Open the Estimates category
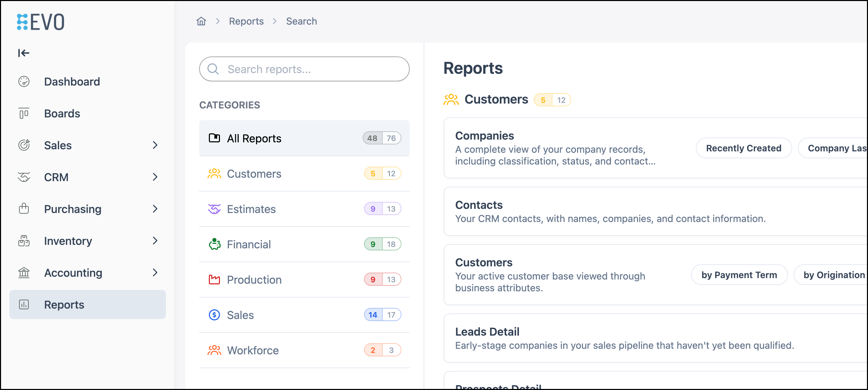 304,209
